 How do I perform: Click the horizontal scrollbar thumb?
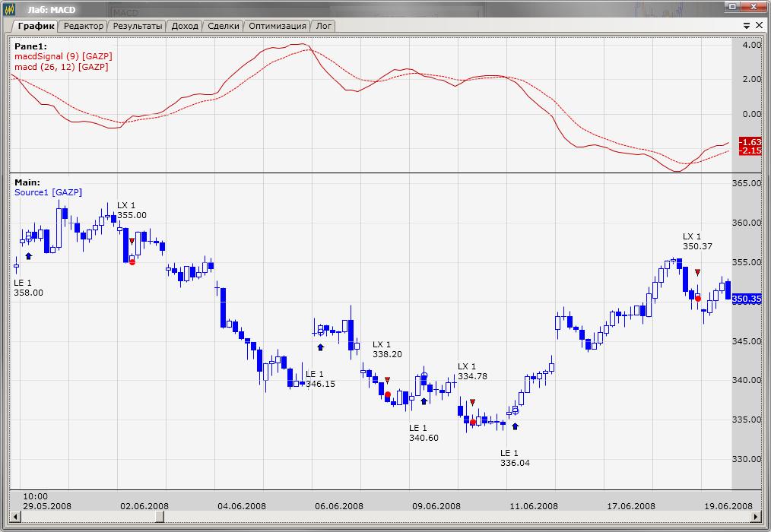159,518
